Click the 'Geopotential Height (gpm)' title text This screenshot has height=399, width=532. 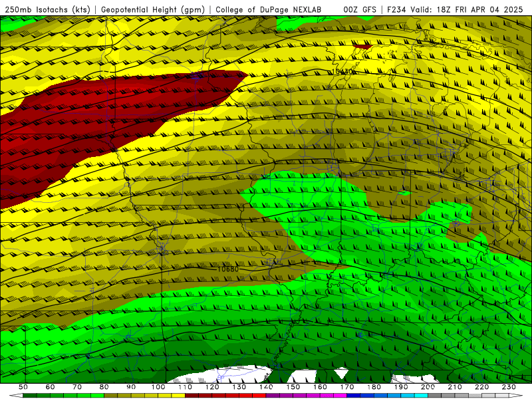click(153, 9)
